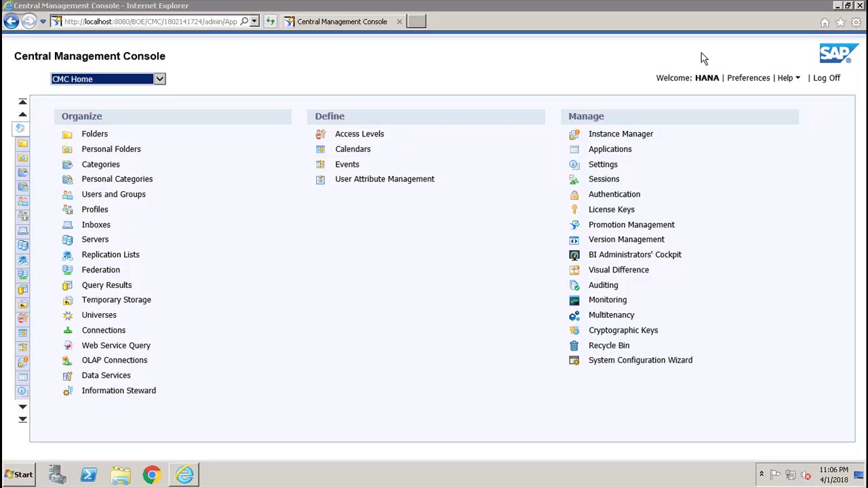This screenshot has height=488, width=868.
Task: Open a new blank browser tab
Action: pos(416,22)
